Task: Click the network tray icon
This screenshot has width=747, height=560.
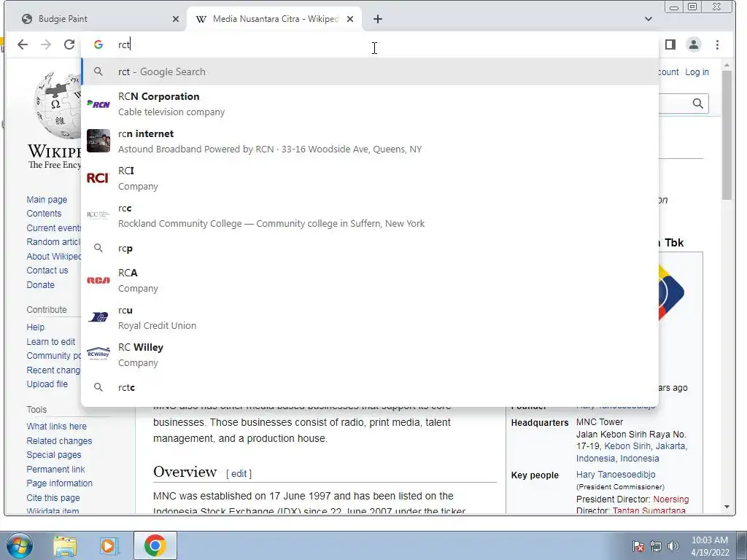Action: pyautogui.click(x=656, y=546)
